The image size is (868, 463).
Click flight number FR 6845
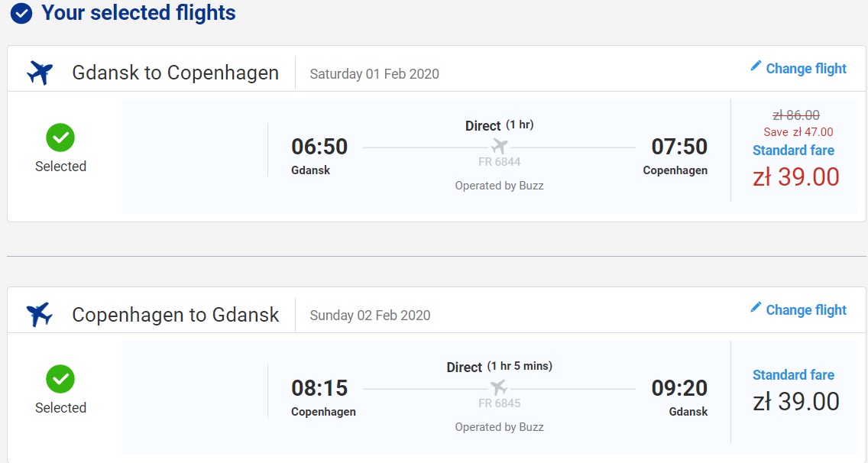point(499,403)
